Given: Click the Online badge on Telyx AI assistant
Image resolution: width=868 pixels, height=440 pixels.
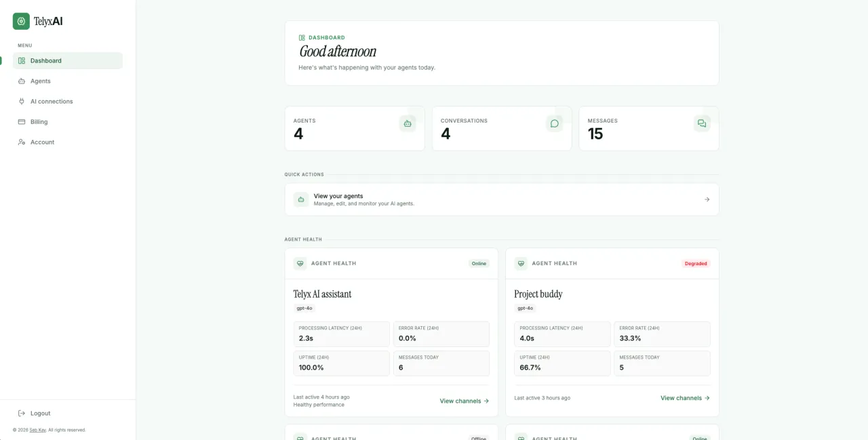Looking at the screenshot, I should coord(479,264).
